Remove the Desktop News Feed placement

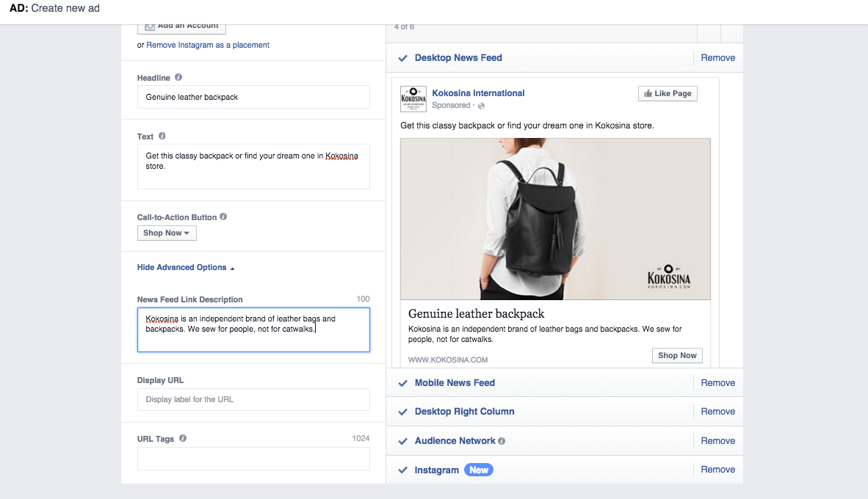click(x=718, y=57)
